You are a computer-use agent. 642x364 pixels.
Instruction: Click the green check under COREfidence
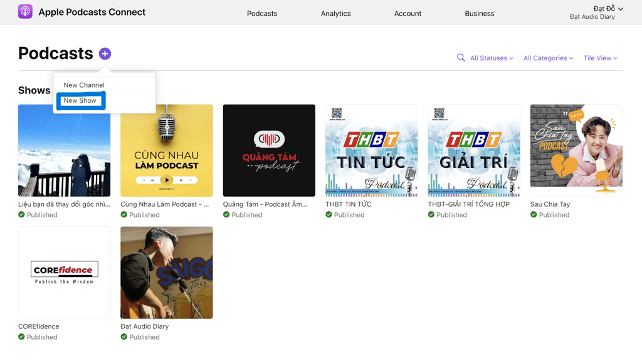pyautogui.click(x=21, y=337)
